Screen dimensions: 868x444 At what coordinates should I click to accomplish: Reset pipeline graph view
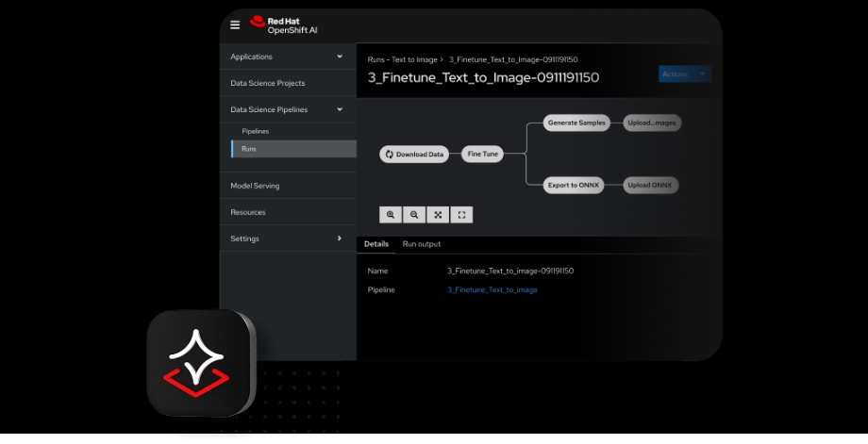pos(461,215)
